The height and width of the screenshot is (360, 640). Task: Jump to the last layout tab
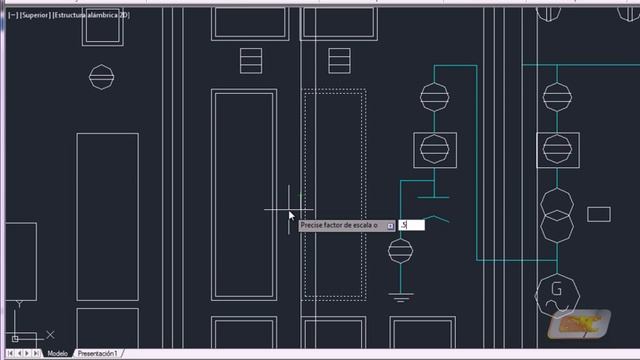coord(36,353)
